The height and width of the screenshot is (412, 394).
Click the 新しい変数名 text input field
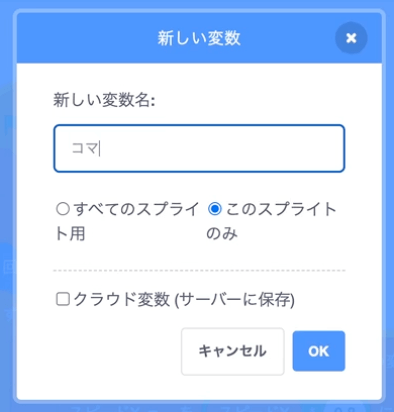click(199, 148)
